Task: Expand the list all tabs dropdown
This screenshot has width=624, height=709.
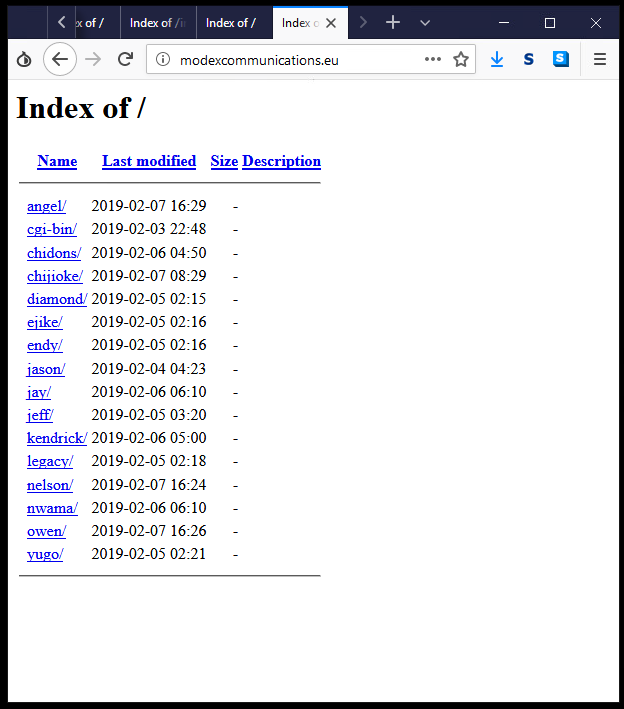Action: (425, 22)
